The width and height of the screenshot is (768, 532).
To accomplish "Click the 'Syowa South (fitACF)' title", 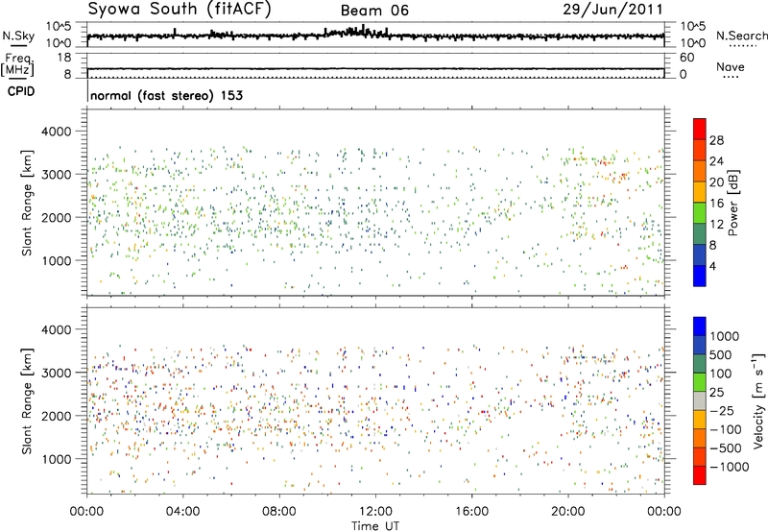I will [x=180, y=9].
